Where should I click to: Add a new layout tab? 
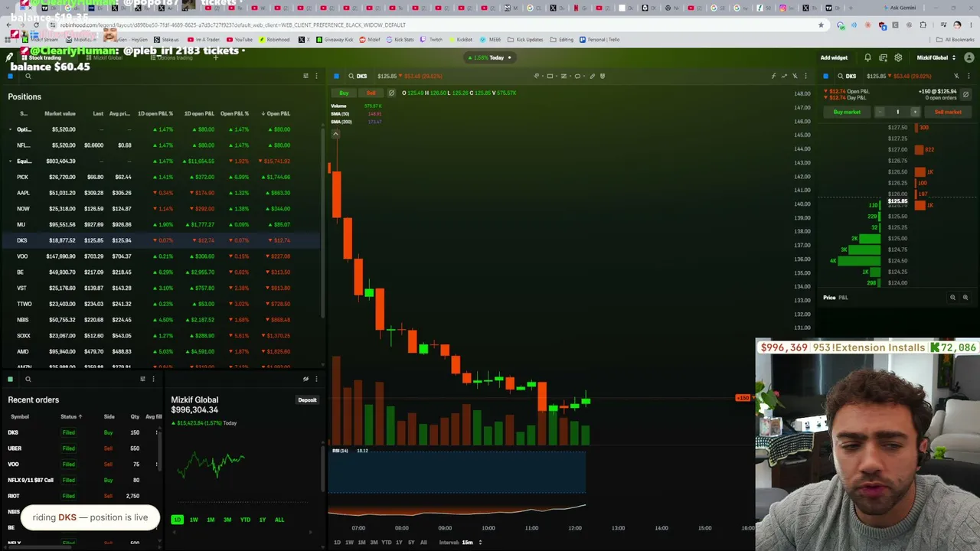pos(216,57)
